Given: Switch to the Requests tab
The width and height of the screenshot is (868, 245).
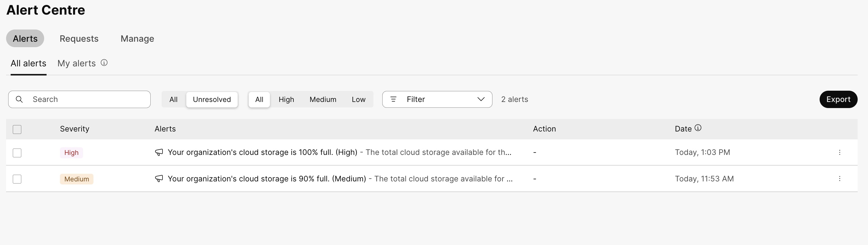Looking at the screenshot, I should pos(79,38).
